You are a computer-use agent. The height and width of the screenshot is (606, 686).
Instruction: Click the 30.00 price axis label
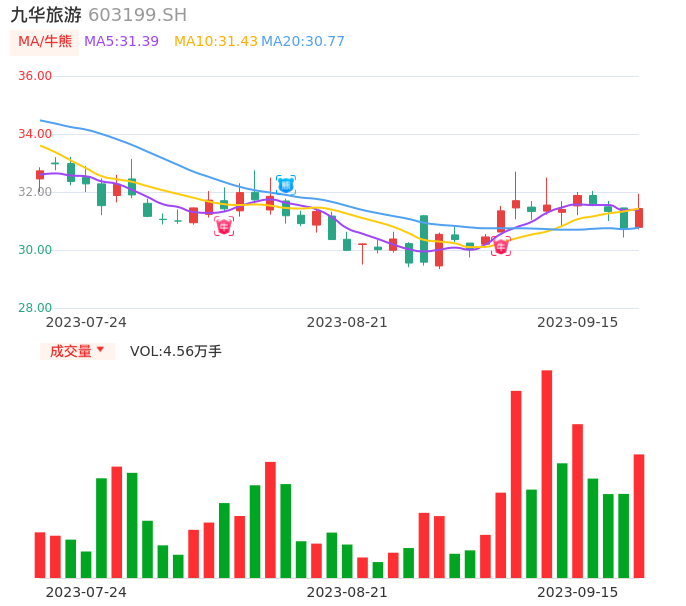coord(35,250)
